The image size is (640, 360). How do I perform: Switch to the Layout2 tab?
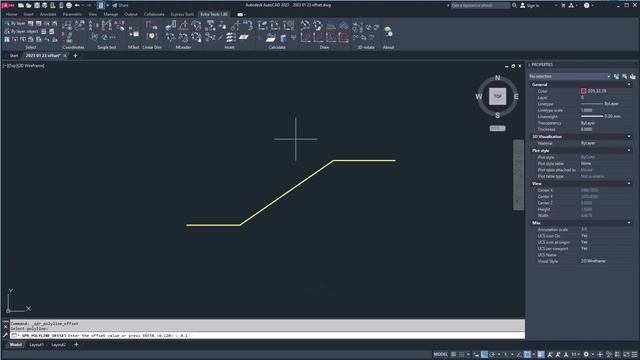[x=58, y=344]
